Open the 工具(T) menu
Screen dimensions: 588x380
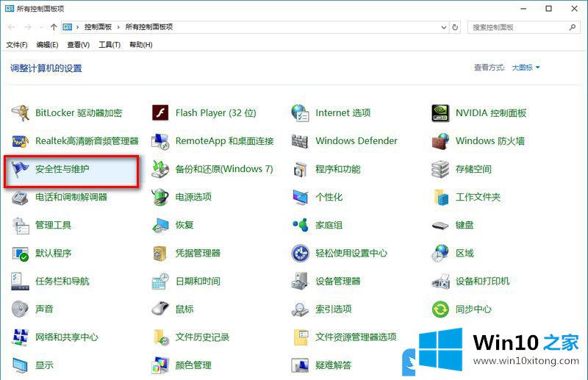click(110, 45)
